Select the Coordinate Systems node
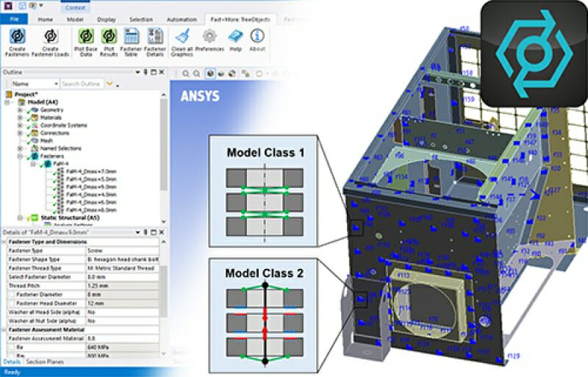Screen dimensions: 588x377 (64, 125)
